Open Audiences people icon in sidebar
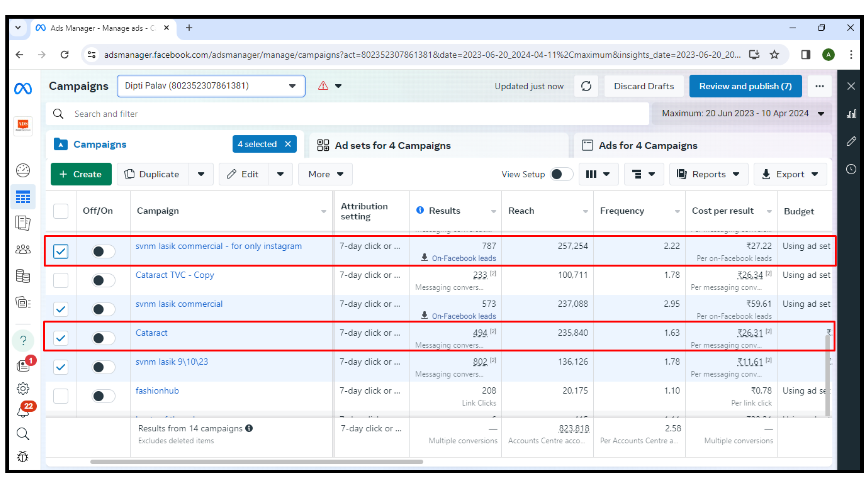 (x=23, y=250)
